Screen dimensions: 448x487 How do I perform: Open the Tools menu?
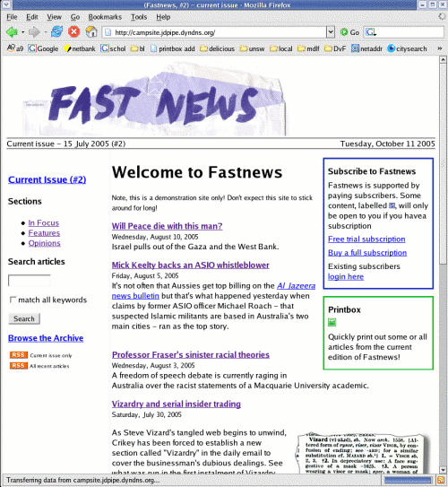tap(139, 17)
